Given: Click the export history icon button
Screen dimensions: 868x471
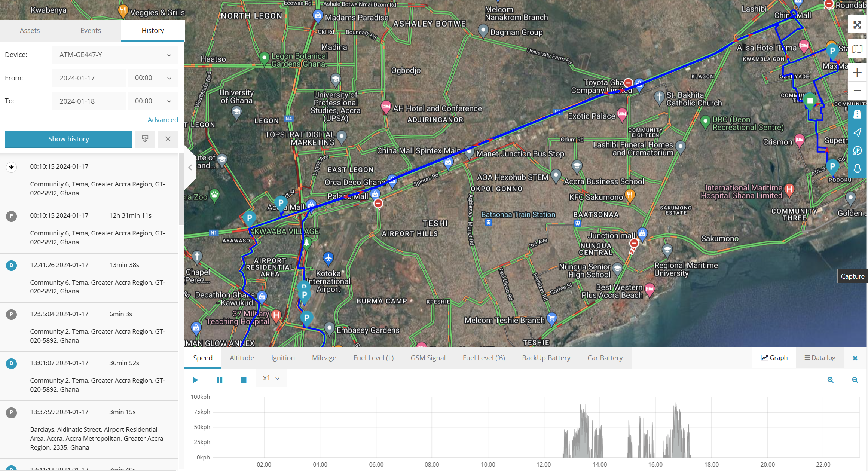Looking at the screenshot, I should coord(145,139).
